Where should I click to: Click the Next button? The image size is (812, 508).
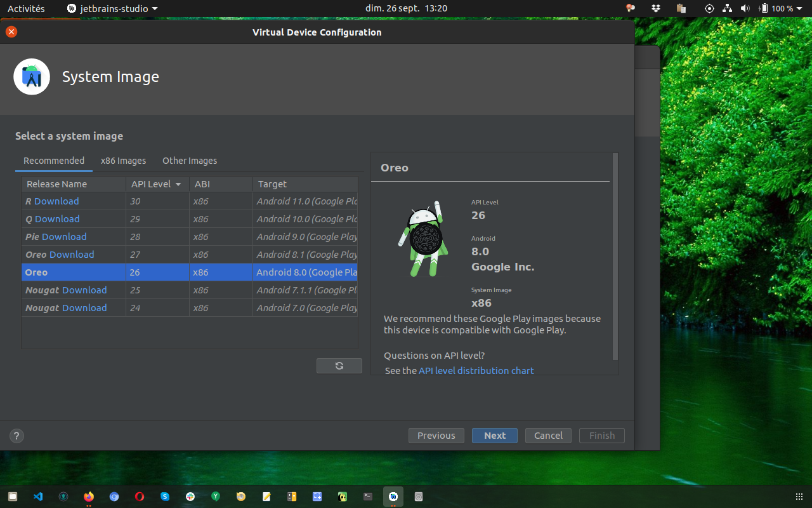pyautogui.click(x=495, y=436)
